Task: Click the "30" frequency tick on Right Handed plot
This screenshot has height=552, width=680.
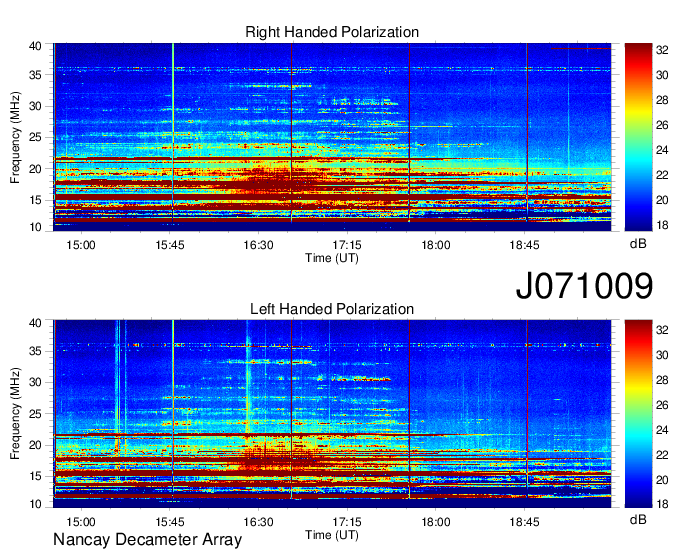Action: [36, 106]
